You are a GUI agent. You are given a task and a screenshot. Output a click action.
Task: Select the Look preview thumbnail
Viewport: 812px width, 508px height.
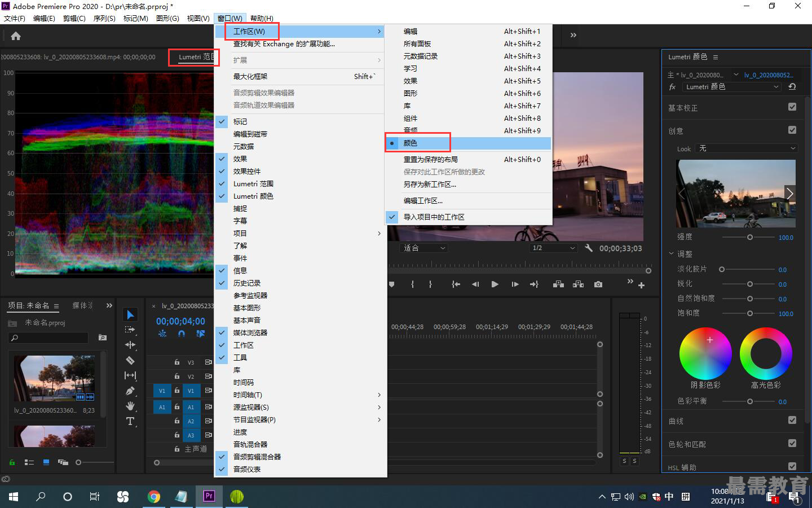pos(736,193)
